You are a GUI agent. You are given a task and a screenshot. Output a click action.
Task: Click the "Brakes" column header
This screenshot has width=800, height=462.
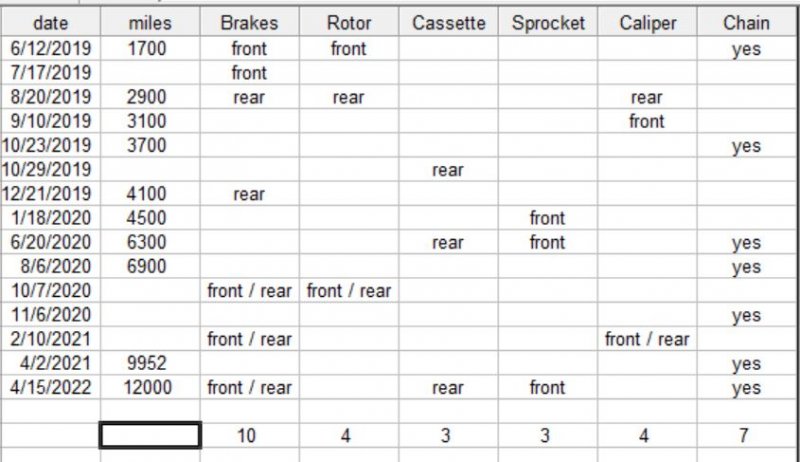(249, 23)
